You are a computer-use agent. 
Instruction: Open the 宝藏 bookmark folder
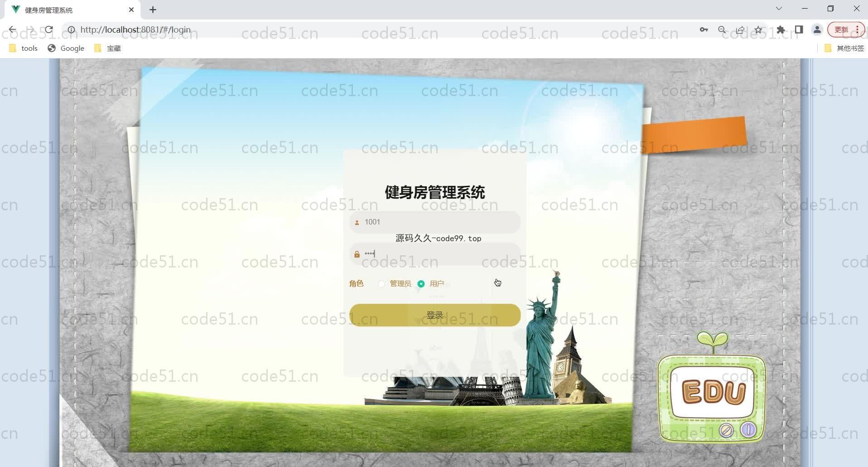[x=107, y=48]
